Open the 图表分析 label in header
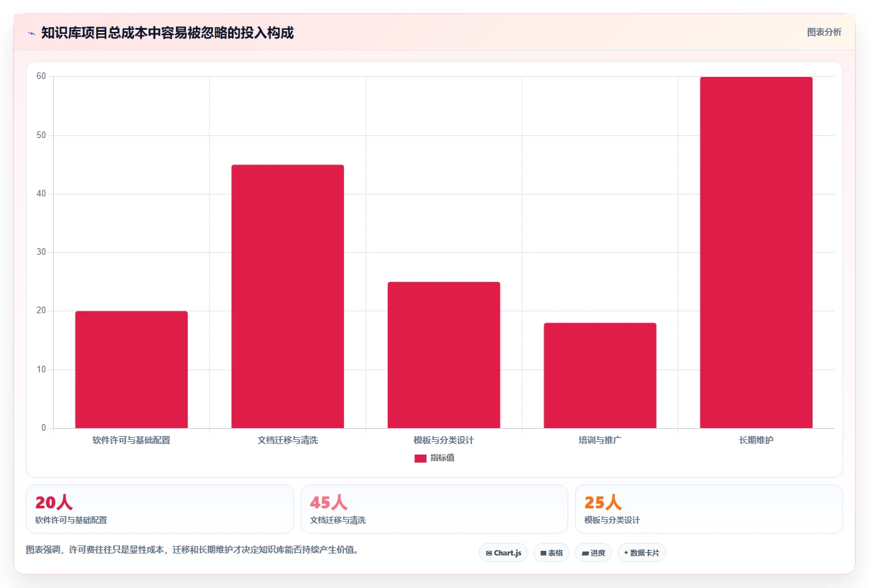Image resolution: width=869 pixels, height=588 pixels. tap(824, 32)
